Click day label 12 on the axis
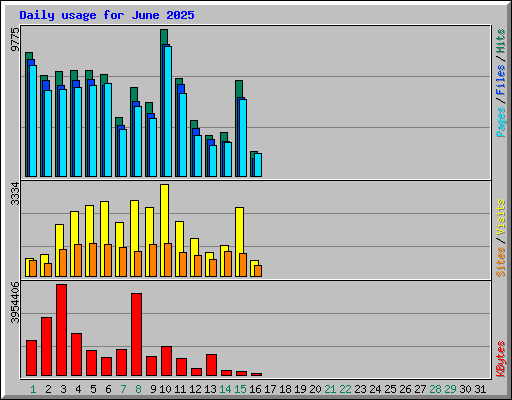Viewport: 512px width, 400px height. tap(195, 389)
